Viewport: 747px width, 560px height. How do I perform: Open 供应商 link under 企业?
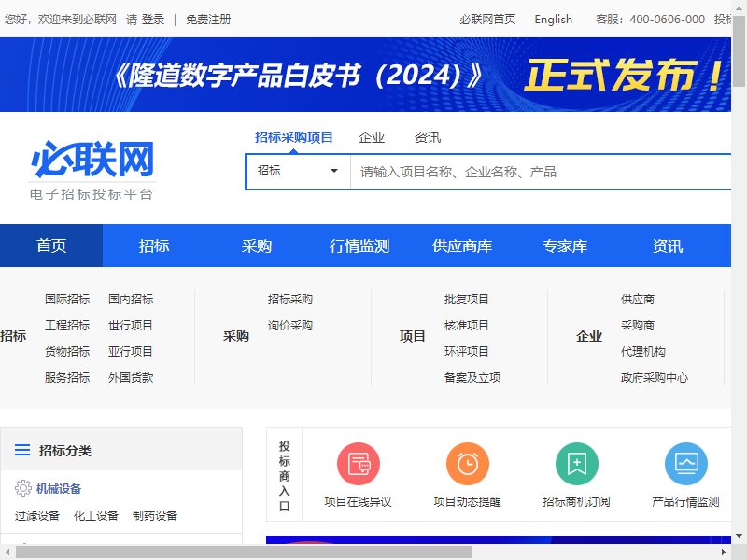point(638,299)
